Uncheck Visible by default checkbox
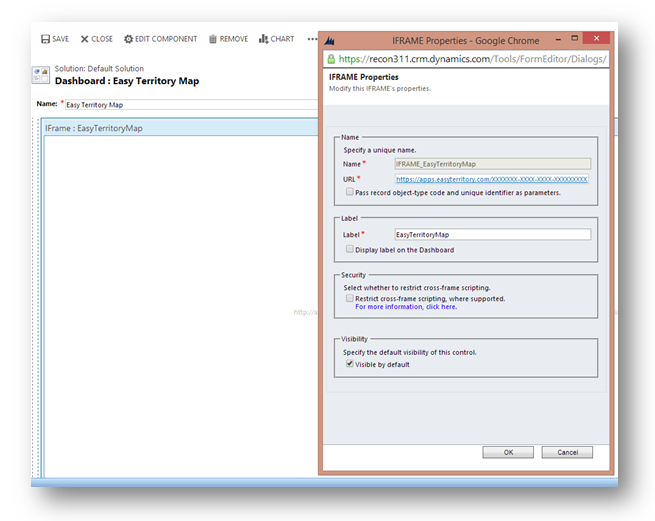The image size is (655, 521). 349,364
